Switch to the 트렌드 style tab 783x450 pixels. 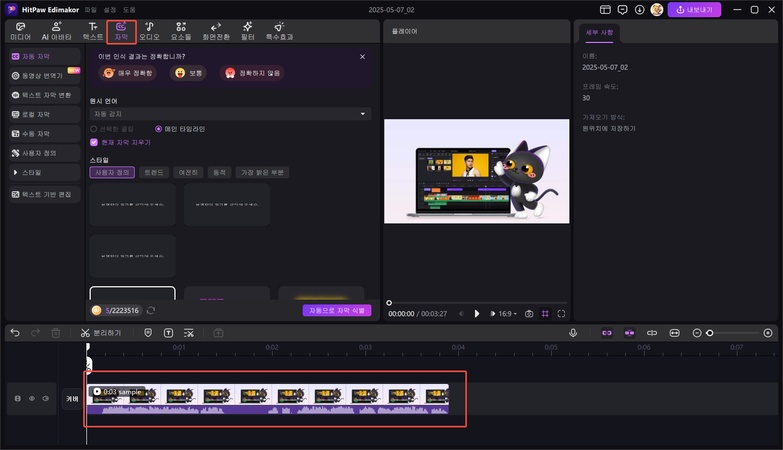coord(154,172)
